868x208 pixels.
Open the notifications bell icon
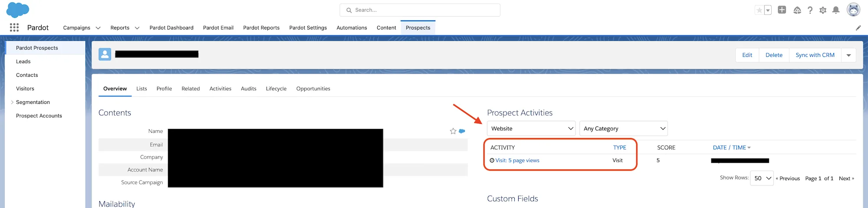(836, 10)
